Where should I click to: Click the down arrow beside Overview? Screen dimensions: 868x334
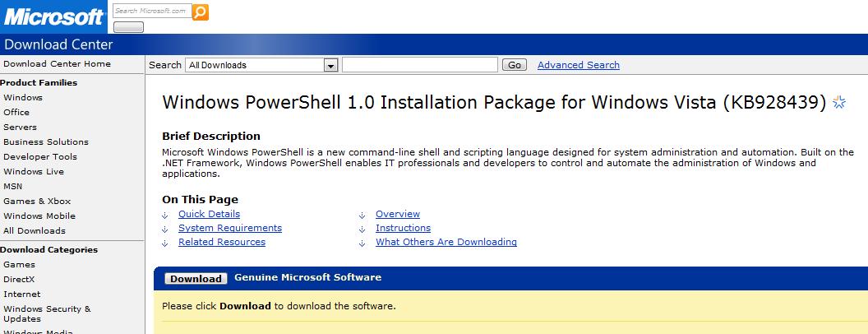click(362, 215)
